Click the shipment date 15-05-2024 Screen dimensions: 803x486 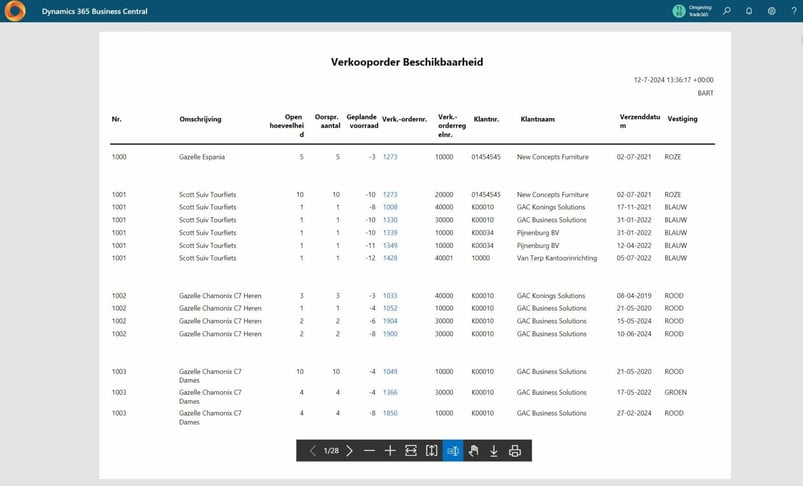point(634,321)
